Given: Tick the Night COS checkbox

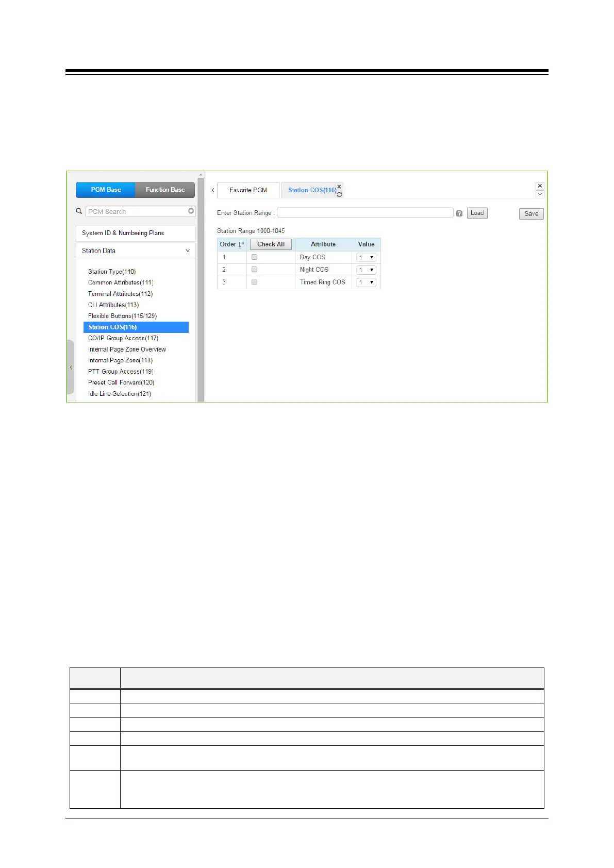Looking at the screenshot, I should click(254, 269).
